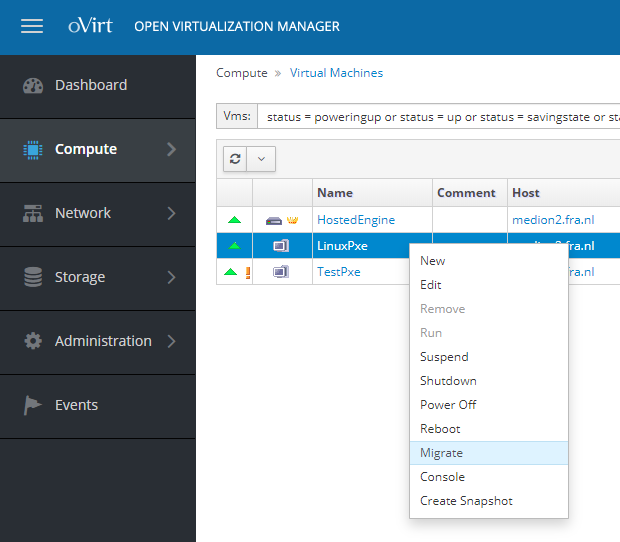Click the Events flag icon
The image size is (620, 542).
coord(33,405)
